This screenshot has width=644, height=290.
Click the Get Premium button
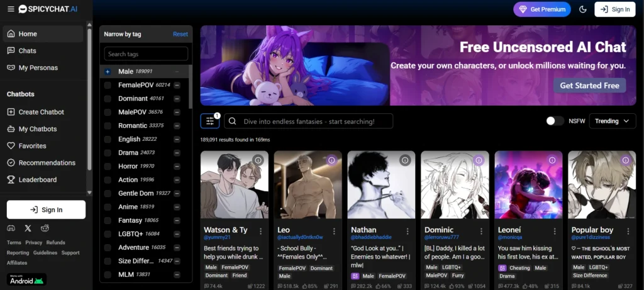point(541,9)
